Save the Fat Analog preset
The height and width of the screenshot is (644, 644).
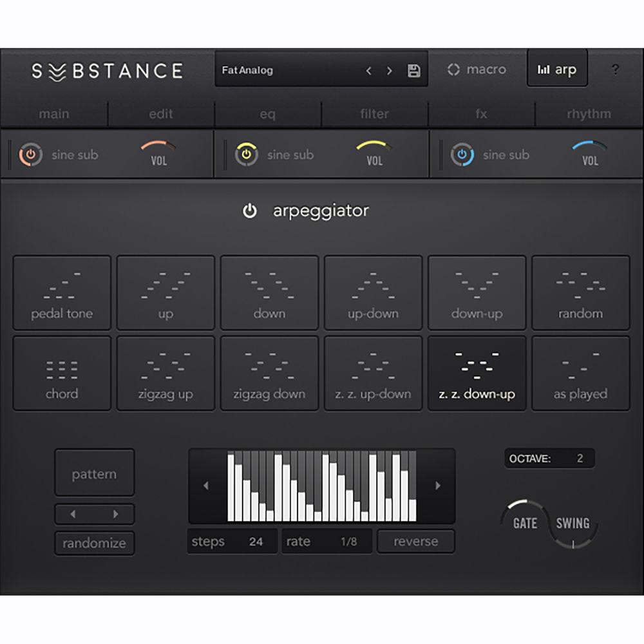tap(415, 70)
